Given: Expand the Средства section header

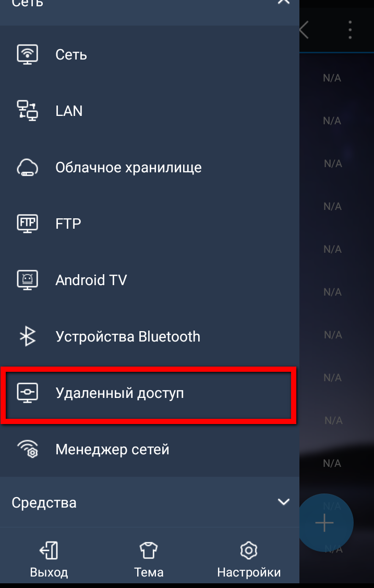Looking at the screenshot, I should click(150, 502).
